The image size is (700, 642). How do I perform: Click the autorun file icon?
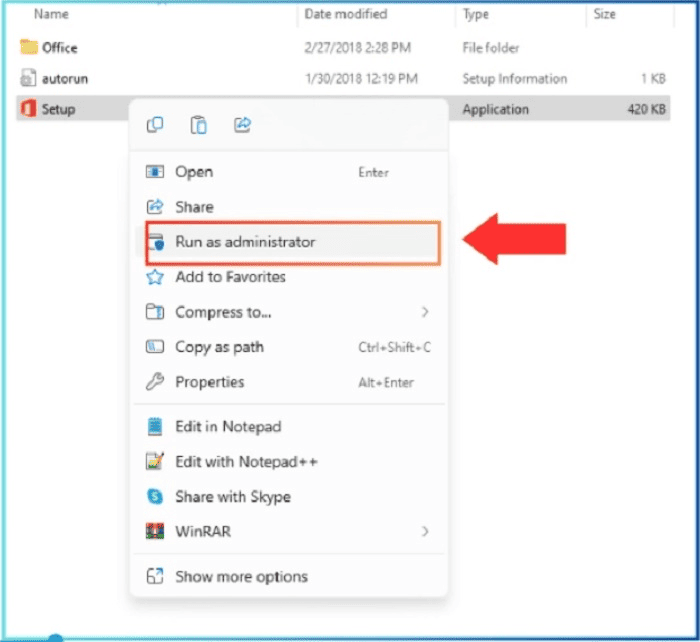click(x=28, y=78)
